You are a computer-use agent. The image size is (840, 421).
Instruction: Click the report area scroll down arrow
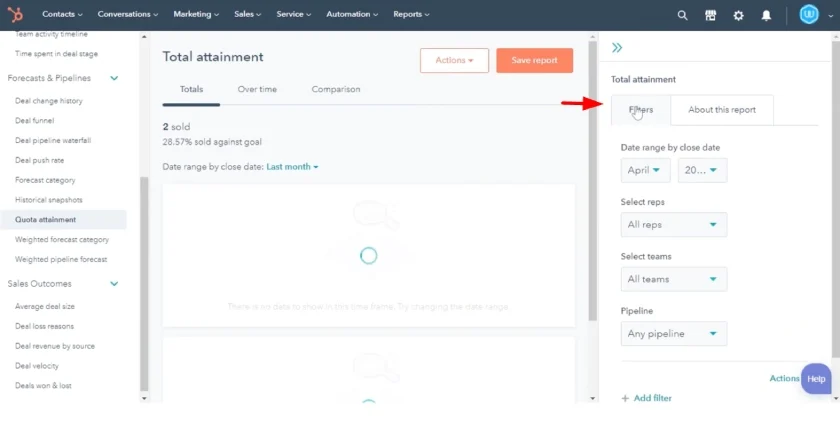(x=592, y=399)
